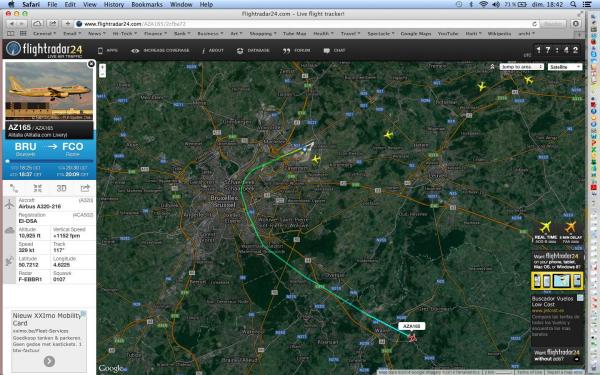Open 3D view of the flight
This screenshot has width=600, height=375.
coord(61,188)
